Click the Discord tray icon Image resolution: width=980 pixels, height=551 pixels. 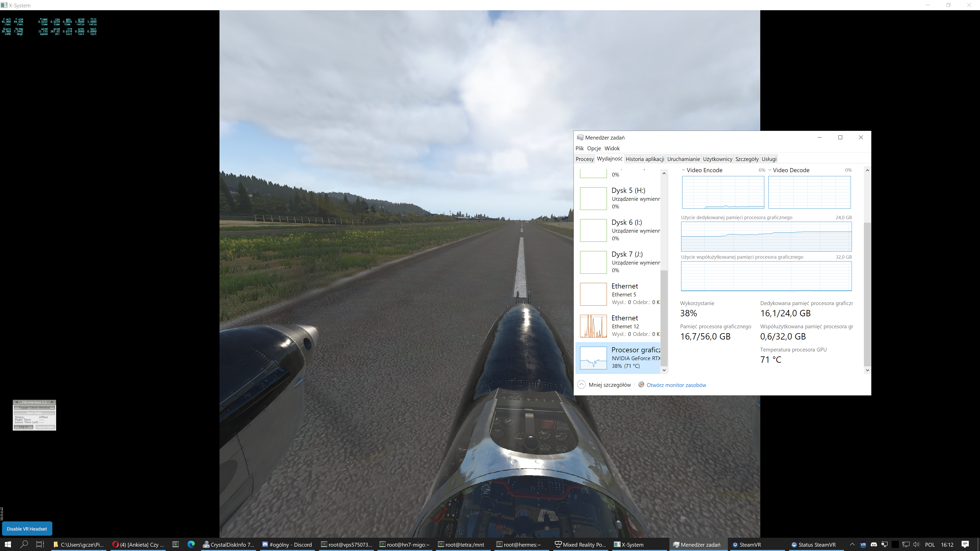(874, 544)
